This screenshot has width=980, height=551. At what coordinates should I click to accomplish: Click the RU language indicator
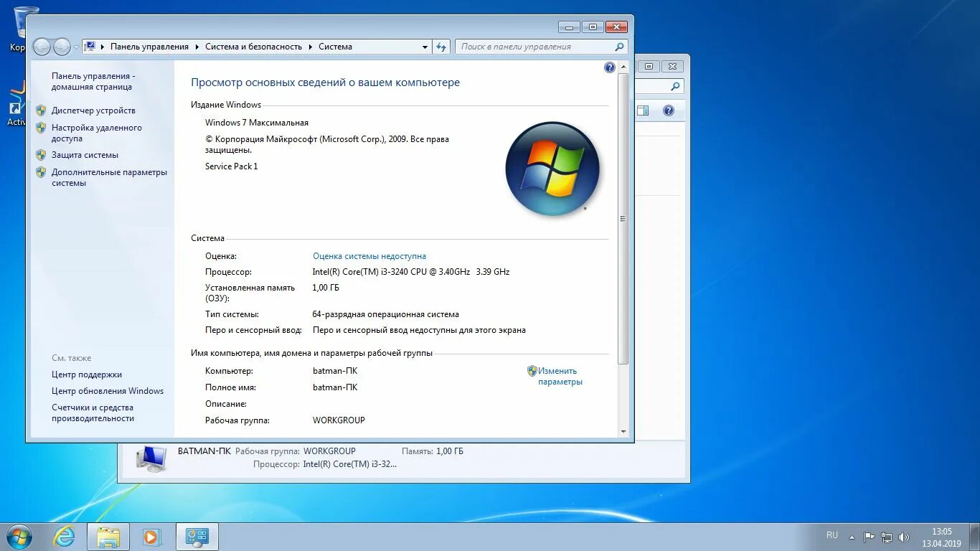(832, 535)
